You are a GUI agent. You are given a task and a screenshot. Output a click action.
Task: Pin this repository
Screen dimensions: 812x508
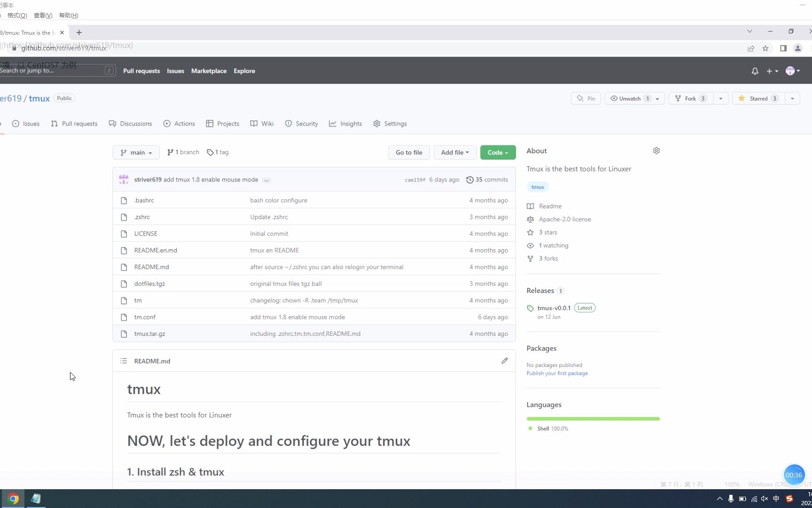click(586, 98)
